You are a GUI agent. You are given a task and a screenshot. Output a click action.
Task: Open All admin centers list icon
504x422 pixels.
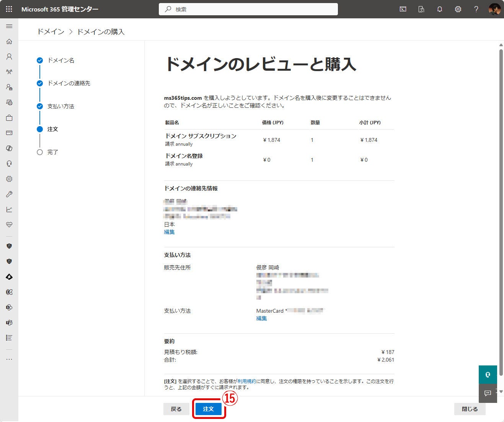(9, 338)
